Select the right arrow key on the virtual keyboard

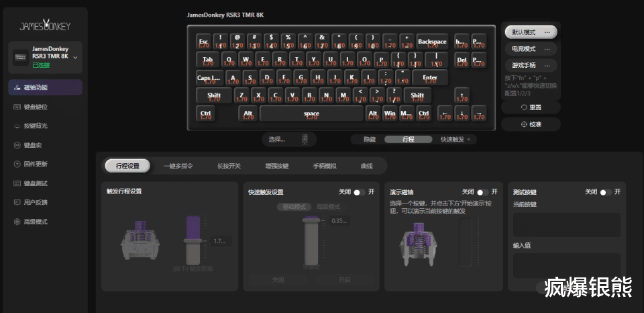tap(479, 113)
